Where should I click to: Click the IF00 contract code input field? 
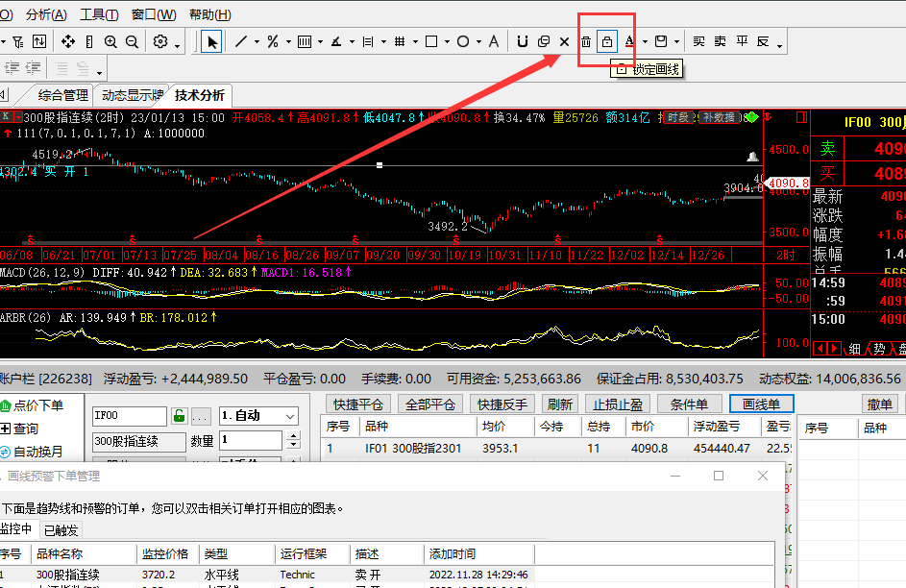coord(129,416)
